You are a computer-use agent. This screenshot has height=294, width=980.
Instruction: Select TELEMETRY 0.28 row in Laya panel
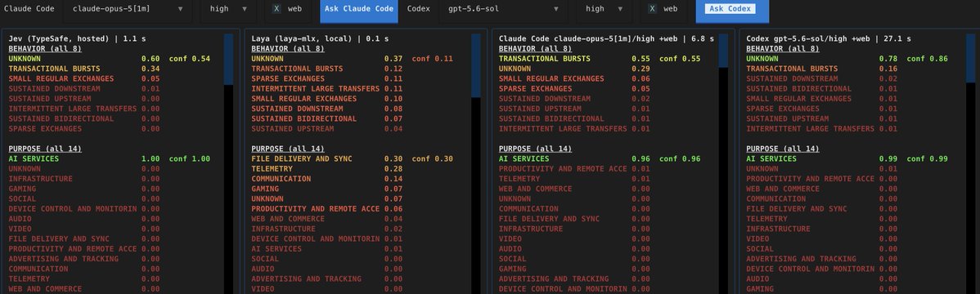pos(327,168)
